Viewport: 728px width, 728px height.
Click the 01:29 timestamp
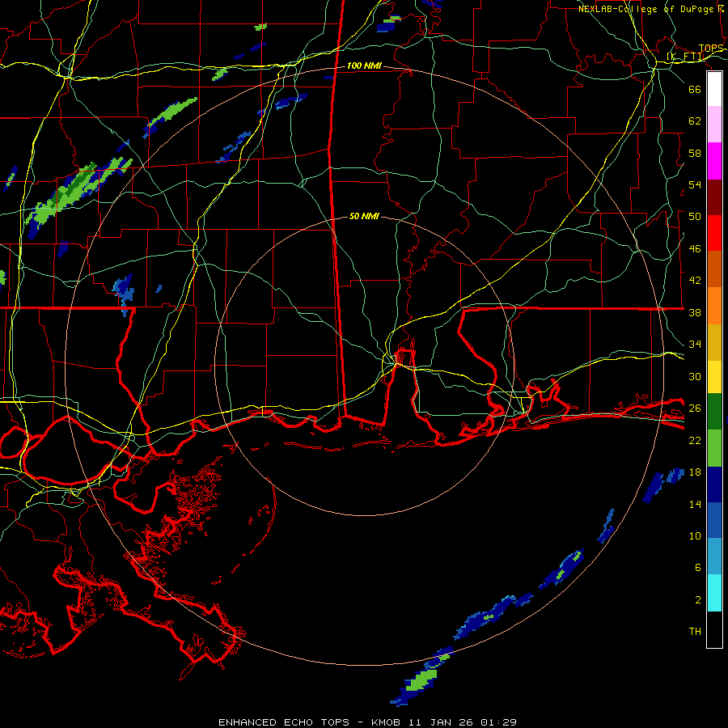498,722
